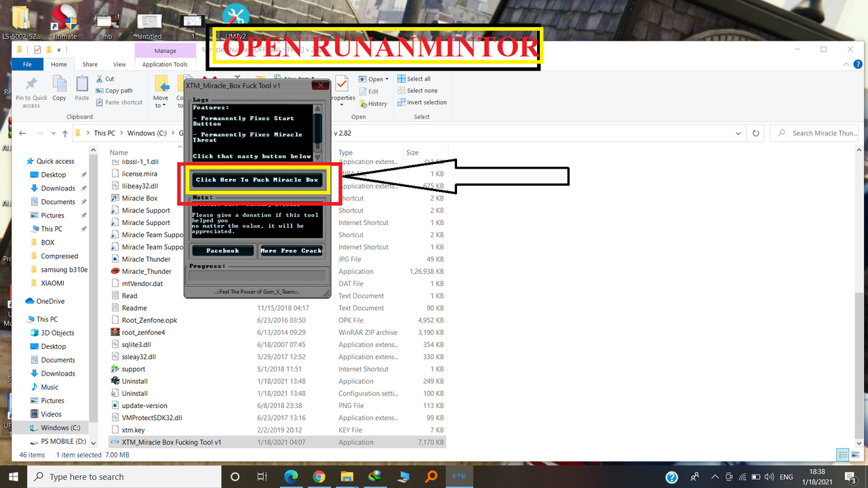Click the Windows Start button
Viewport: 868px width, 488px height.
click(14, 476)
